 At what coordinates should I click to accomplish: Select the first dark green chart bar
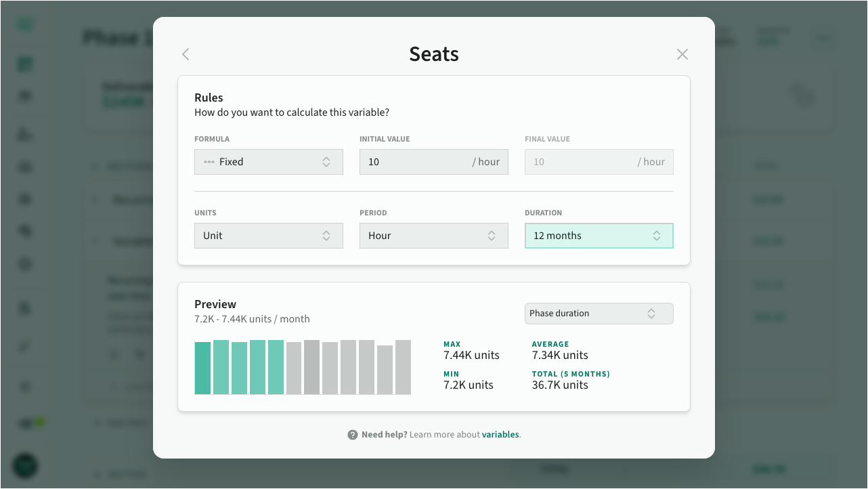coord(202,368)
